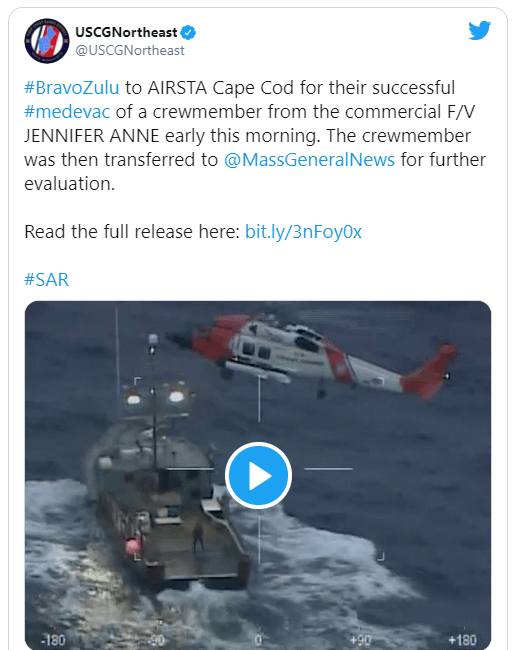Click the USCGNortheast display name
The width and height of the screenshot is (517, 650).
coord(126,32)
